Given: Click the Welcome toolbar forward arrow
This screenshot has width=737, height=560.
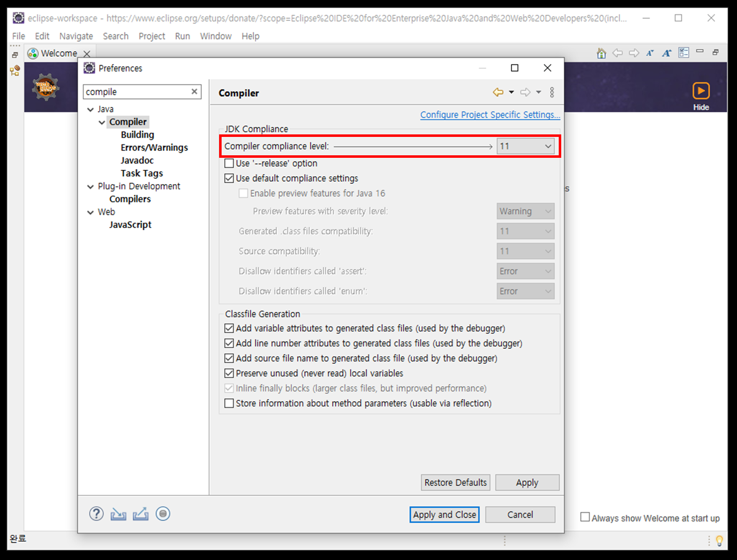Looking at the screenshot, I should tap(634, 53).
